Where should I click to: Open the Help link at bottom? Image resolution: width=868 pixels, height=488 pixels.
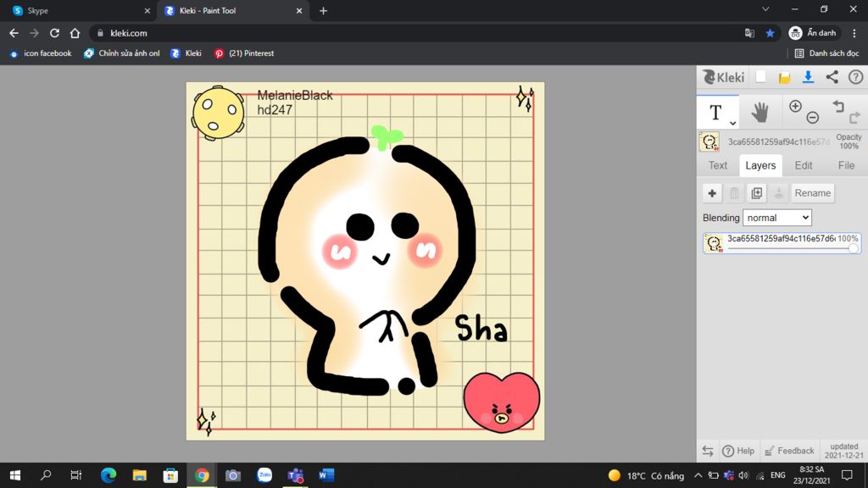point(738,451)
